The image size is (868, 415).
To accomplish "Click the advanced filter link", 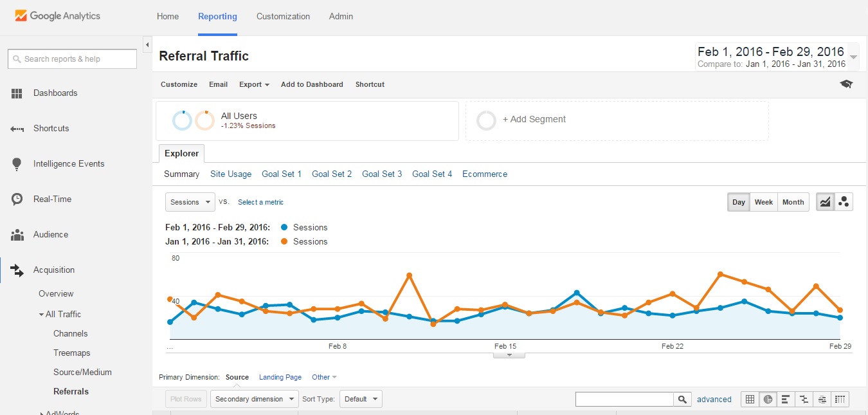I will coord(714,400).
